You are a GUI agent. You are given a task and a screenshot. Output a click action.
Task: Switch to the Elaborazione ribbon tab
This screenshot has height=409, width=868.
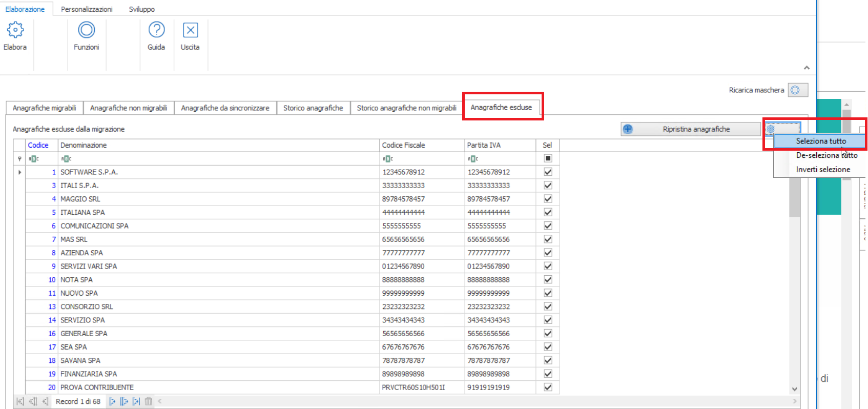pyautogui.click(x=25, y=9)
